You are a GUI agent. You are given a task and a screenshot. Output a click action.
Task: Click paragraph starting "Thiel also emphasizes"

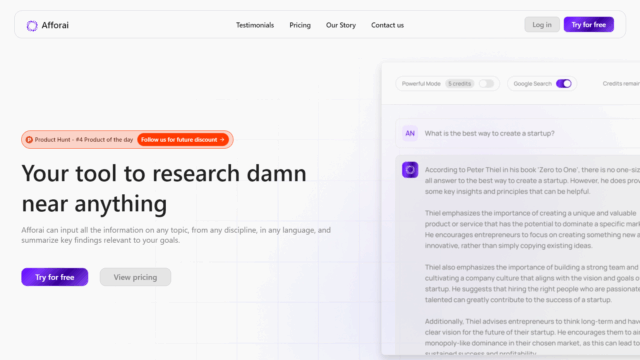click(x=532, y=283)
